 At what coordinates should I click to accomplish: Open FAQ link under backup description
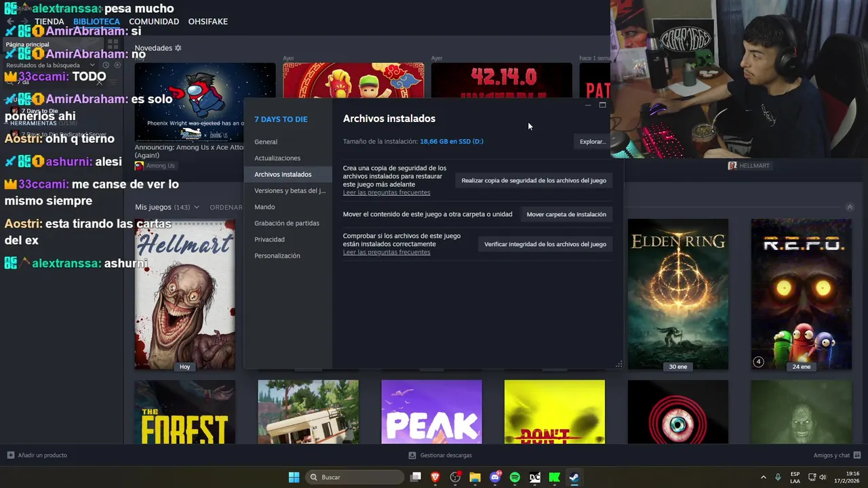[x=387, y=192]
